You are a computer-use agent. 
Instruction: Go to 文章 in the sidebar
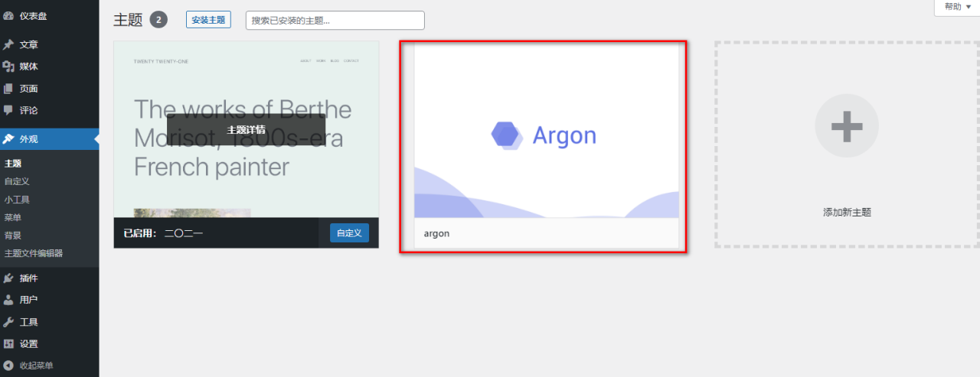click(49, 44)
